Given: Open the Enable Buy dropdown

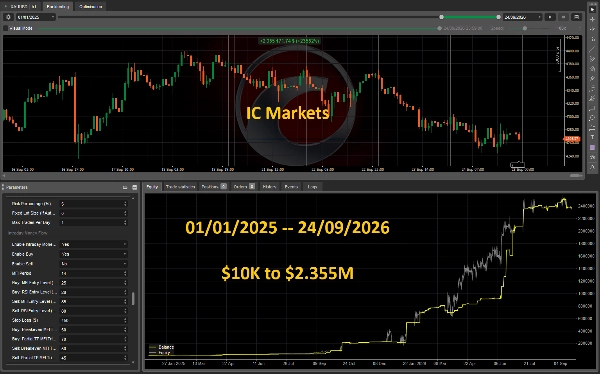Looking at the screenshot, I should (93, 254).
